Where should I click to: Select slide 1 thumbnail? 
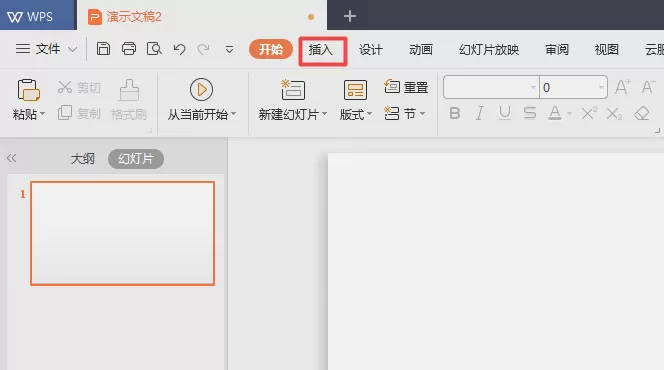point(122,233)
